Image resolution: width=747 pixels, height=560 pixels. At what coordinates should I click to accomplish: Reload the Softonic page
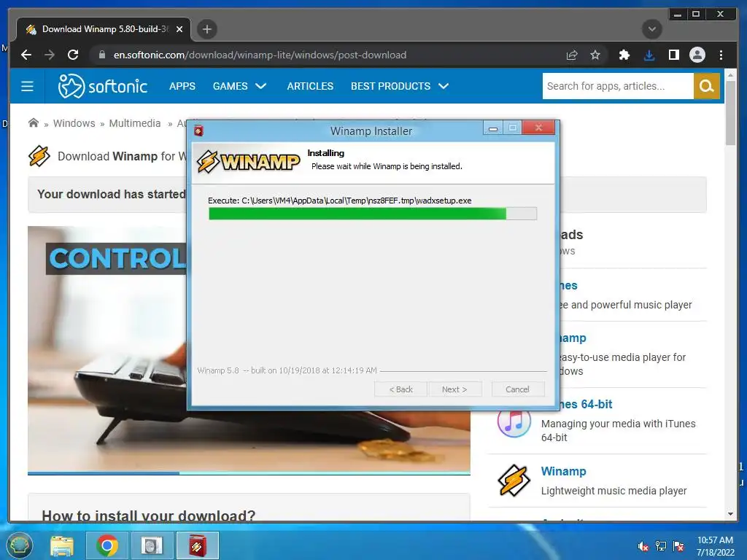coord(73,55)
